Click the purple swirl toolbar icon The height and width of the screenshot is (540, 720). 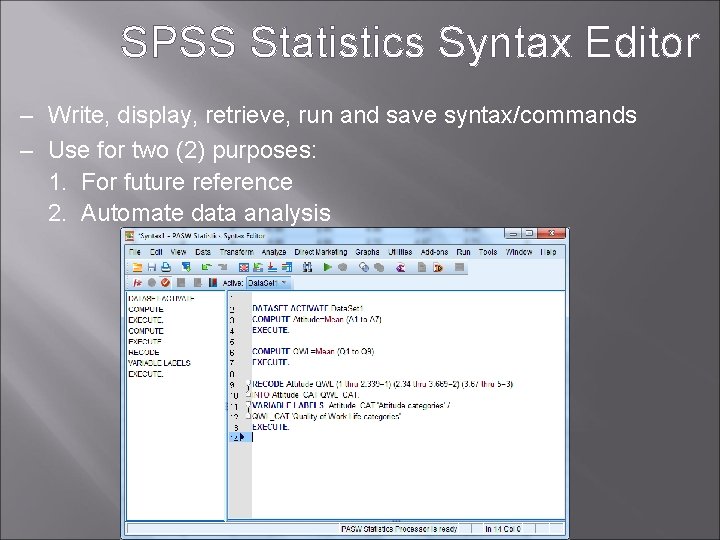400,267
